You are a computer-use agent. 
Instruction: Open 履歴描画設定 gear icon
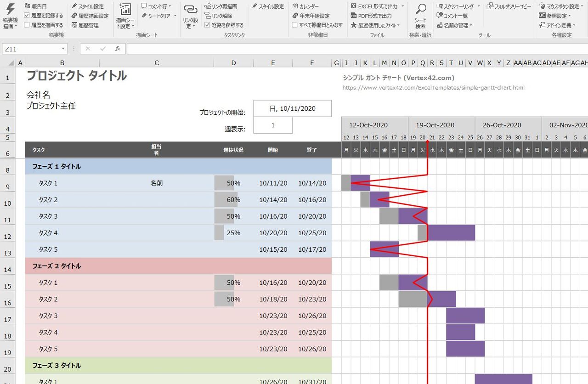click(x=74, y=16)
